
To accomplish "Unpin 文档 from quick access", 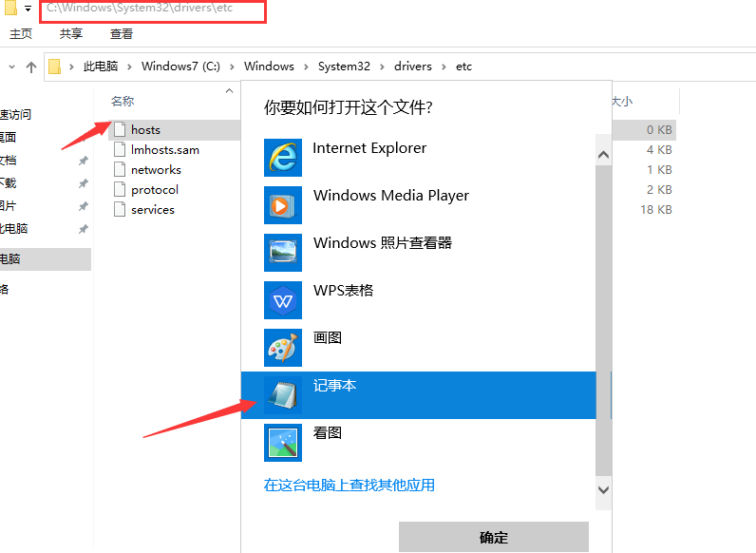I will tap(84, 161).
